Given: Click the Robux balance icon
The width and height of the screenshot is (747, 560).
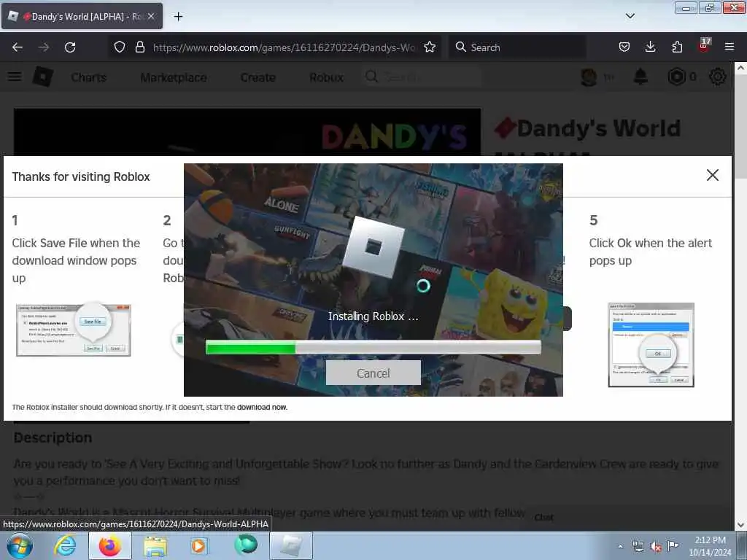Looking at the screenshot, I should [x=676, y=77].
